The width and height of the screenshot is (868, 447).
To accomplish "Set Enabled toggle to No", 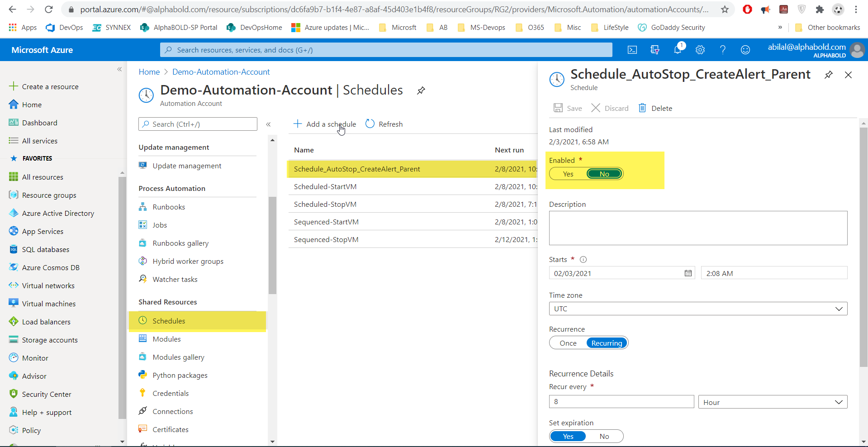I will [604, 174].
